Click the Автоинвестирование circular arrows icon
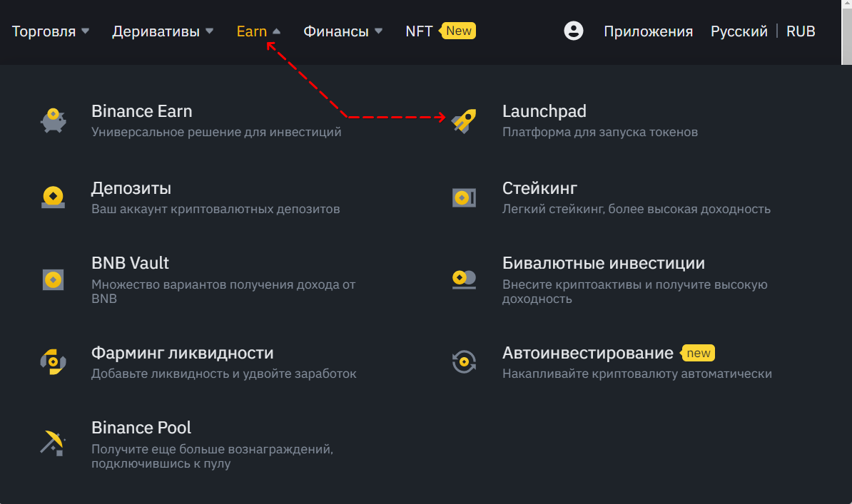852x504 pixels. pos(464,361)
